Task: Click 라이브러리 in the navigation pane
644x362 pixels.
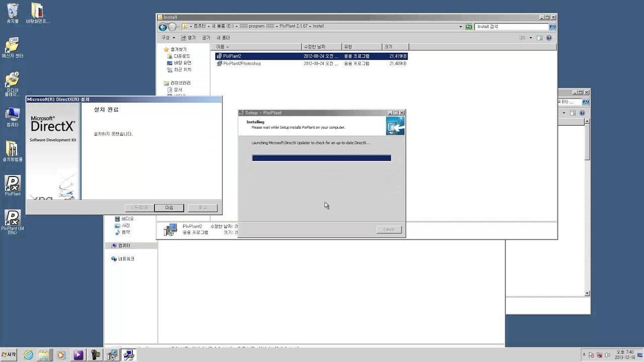Action: click(177, 83)
